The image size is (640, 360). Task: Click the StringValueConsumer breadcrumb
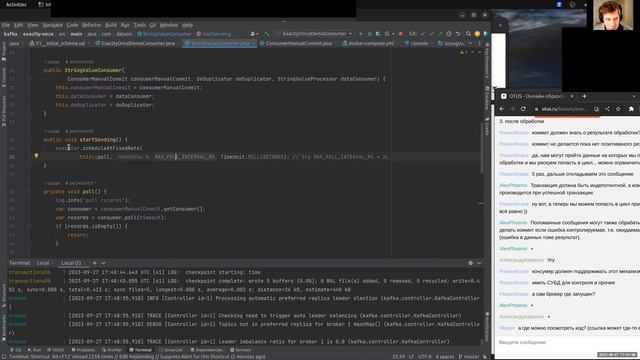pos(164,34)
